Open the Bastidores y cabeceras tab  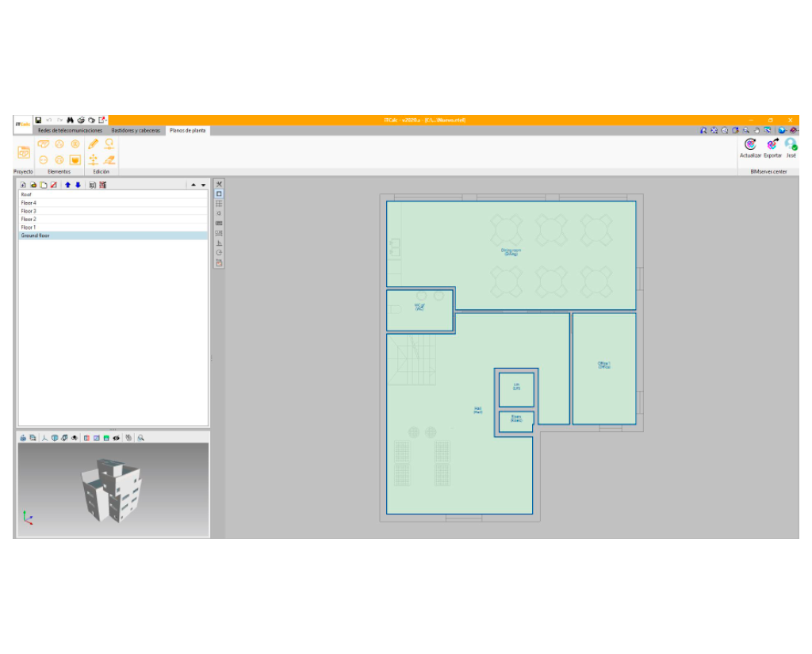coord(136,130)
